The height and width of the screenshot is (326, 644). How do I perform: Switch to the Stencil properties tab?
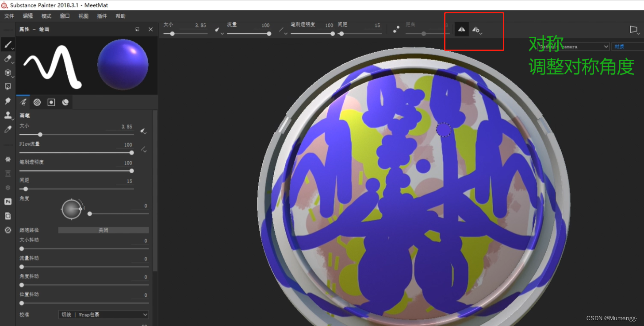point(51,102)
